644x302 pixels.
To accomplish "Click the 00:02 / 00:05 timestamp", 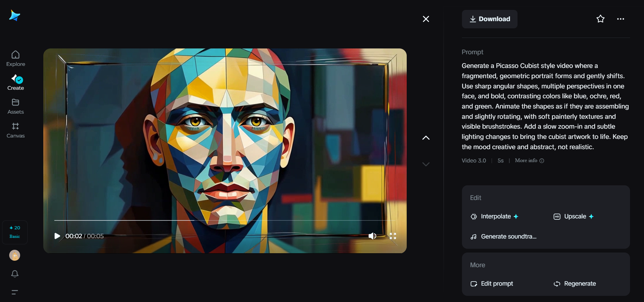I will point(85,236).
